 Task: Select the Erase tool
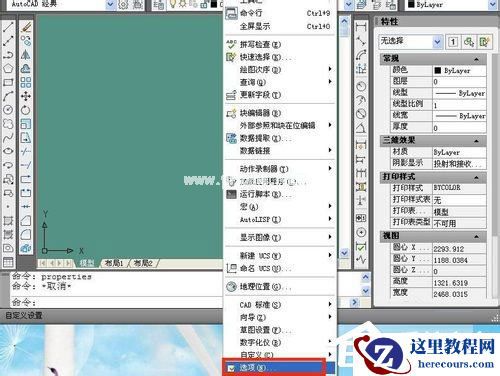(x=26, y=27)
